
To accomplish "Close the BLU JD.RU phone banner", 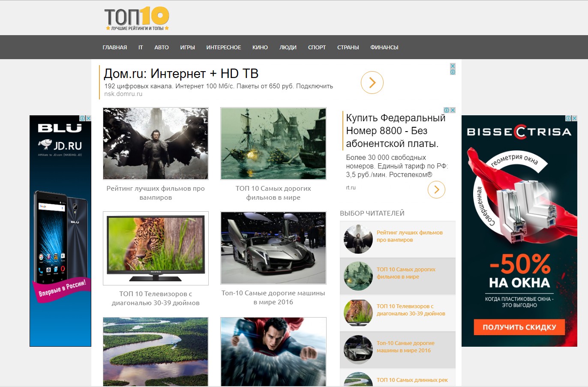I will coord(88,118).
